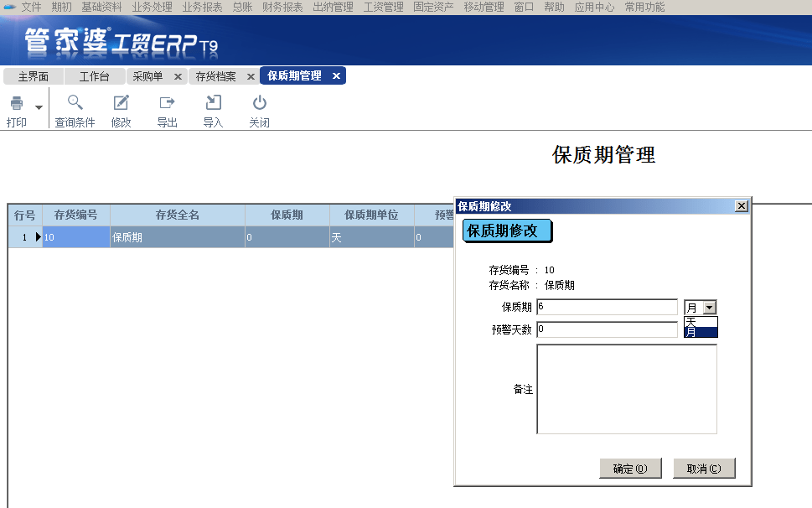
Task: Close the 保质期管理 tab
Action: click(x=336, y=76)
